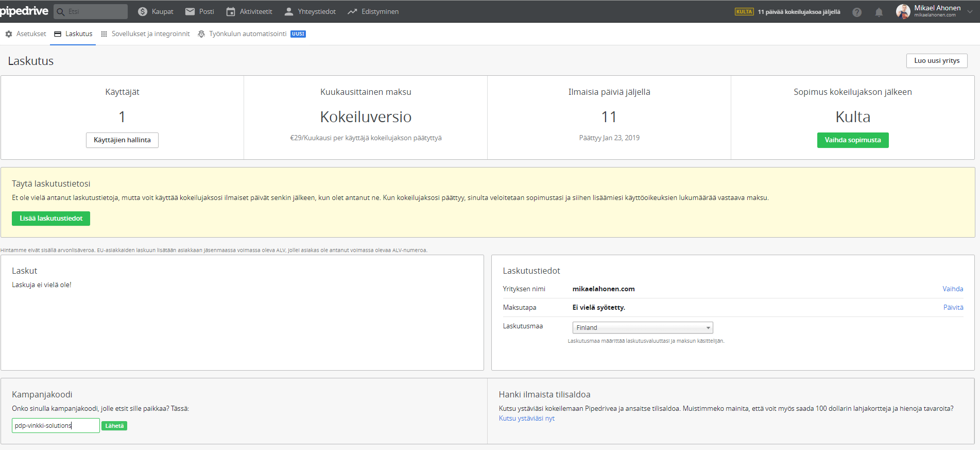This screenshot has width=980, height=450.
Task: Click the Aktiviteetit calendar icon
Action: pos(231,11)
